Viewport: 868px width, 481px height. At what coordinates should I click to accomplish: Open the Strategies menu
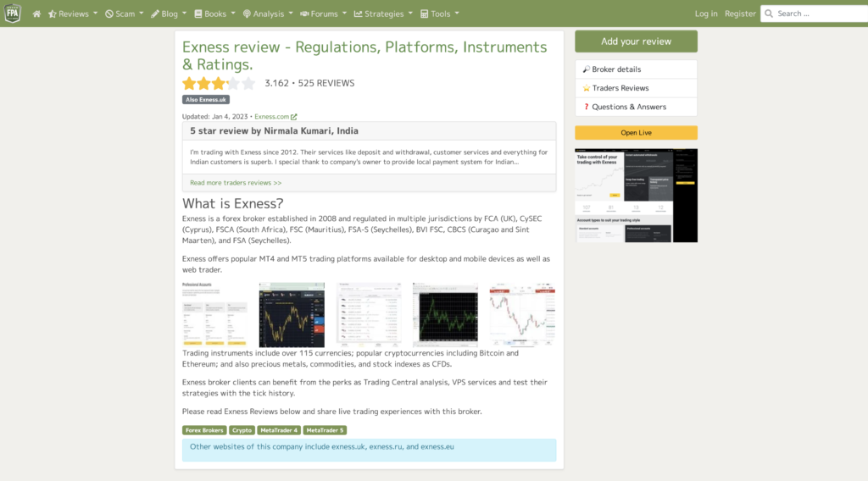coord(384,14)
